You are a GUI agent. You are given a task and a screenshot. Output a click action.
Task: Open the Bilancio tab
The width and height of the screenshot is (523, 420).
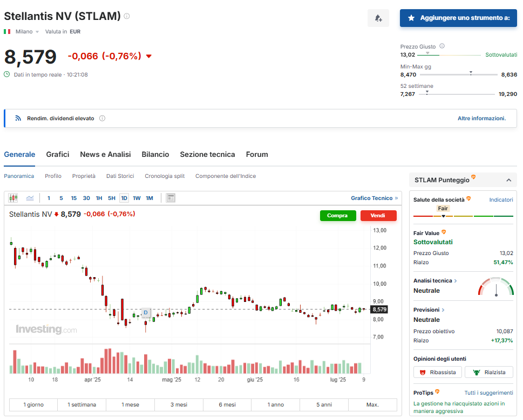click(x=155, y=154)
